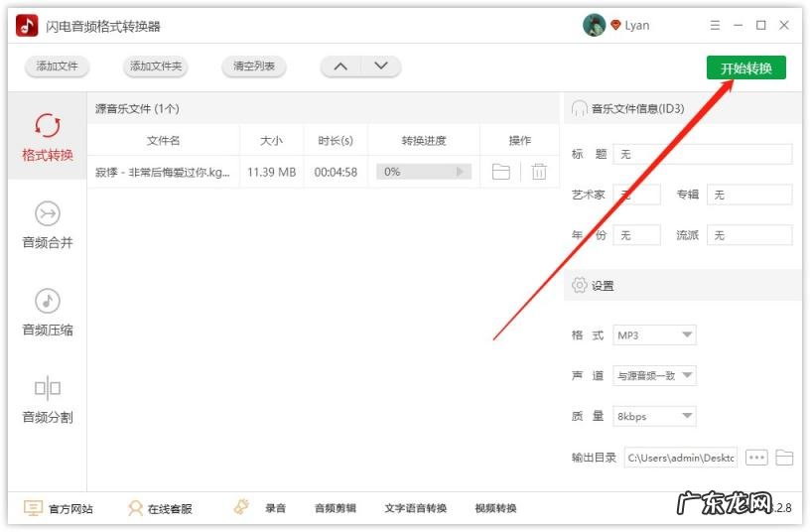The image size is (810, 532).
Task: Click the 时长(s) column header
Action: tap(336, 141)
